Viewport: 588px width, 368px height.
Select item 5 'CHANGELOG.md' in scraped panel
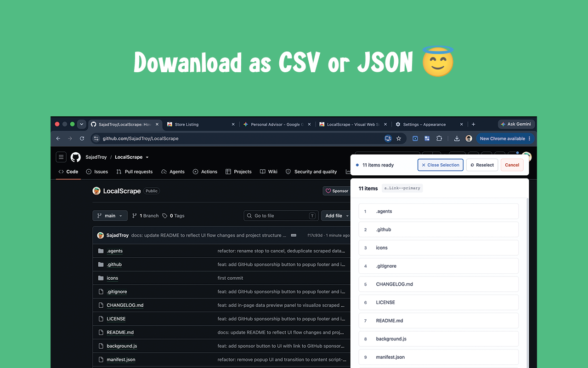pyautogui.click(x=439, y=284)
